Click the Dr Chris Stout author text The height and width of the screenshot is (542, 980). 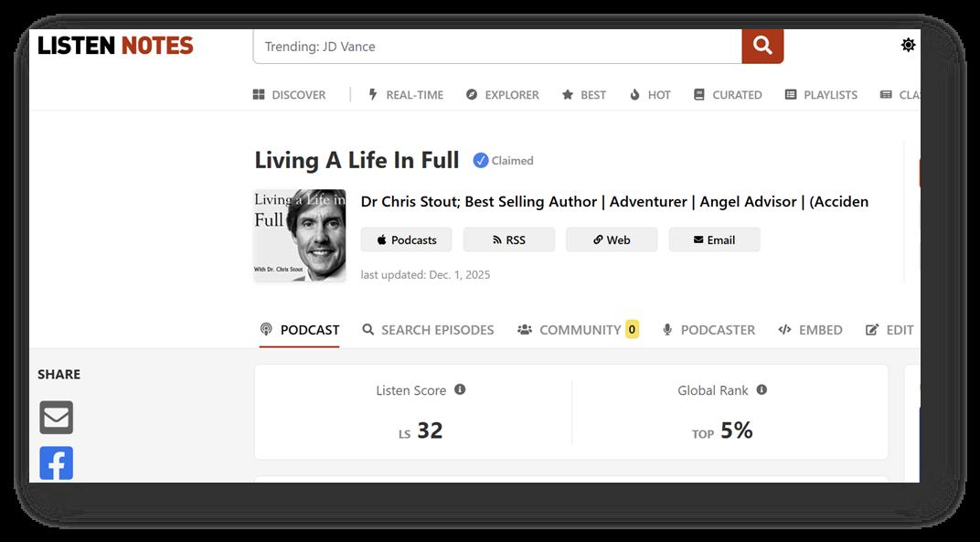pyautogui.click(x=614, y=202)
